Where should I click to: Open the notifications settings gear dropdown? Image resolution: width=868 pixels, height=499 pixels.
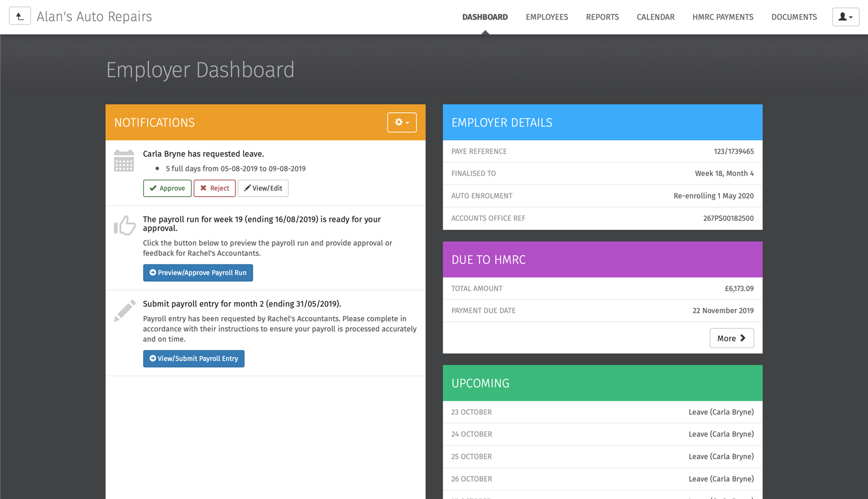(x=401, y=122)
